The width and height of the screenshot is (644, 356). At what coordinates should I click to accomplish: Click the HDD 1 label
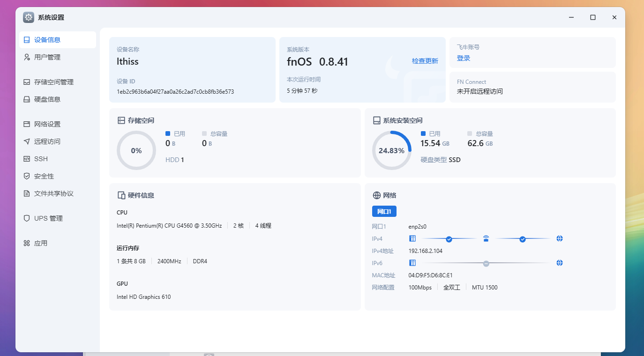coord(175,160)
